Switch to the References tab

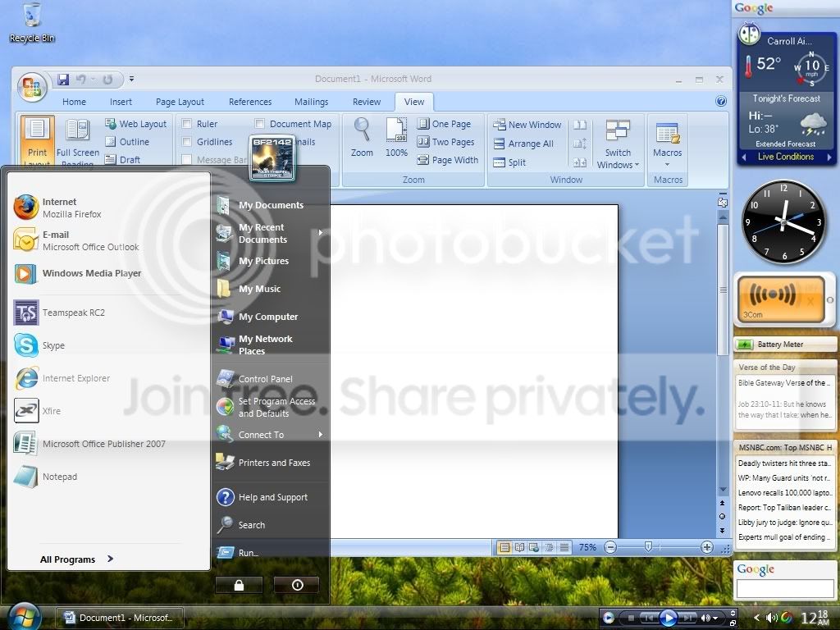tap(250, 102)
